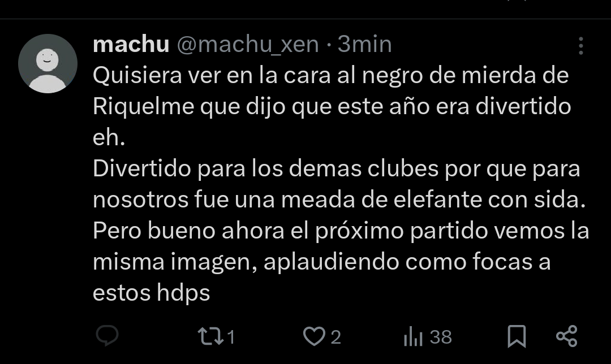This screenshot has height=364, width=611.
Task: Click the tweet's last line estos hdps
Action: (x=151, y=293)
